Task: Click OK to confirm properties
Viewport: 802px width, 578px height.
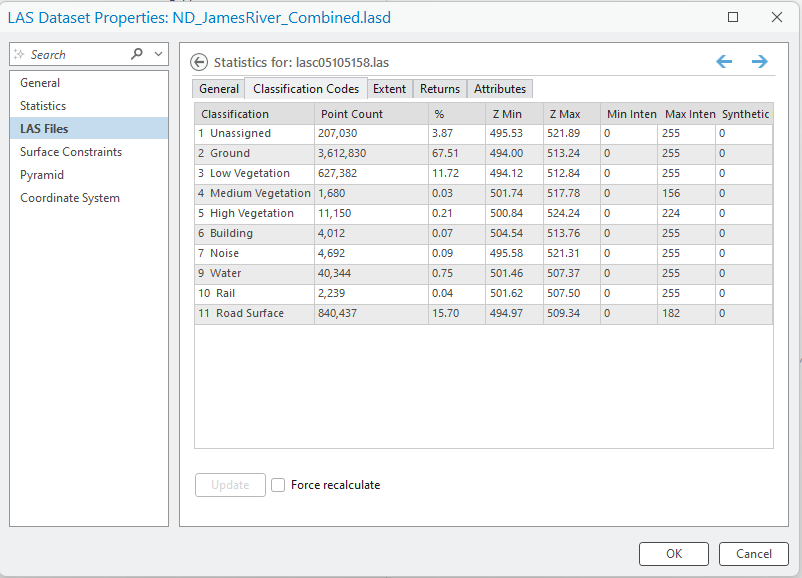Action: pos(674,554)
